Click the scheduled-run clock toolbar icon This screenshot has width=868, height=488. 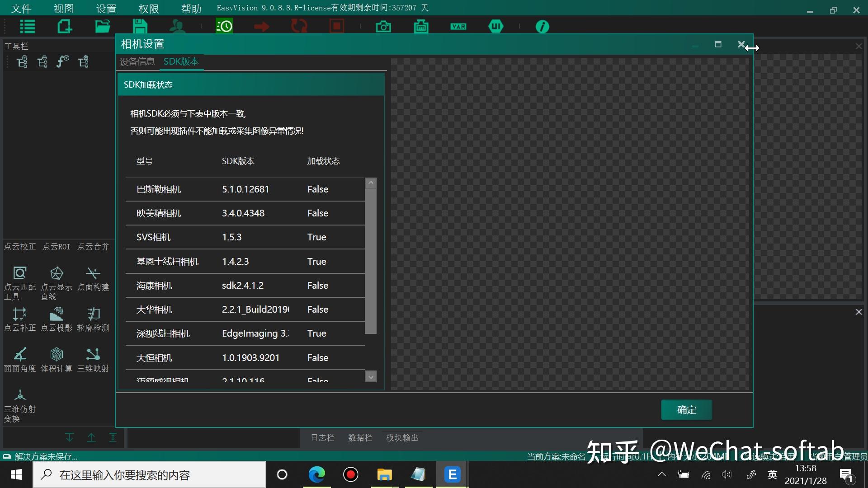(224, 27)
